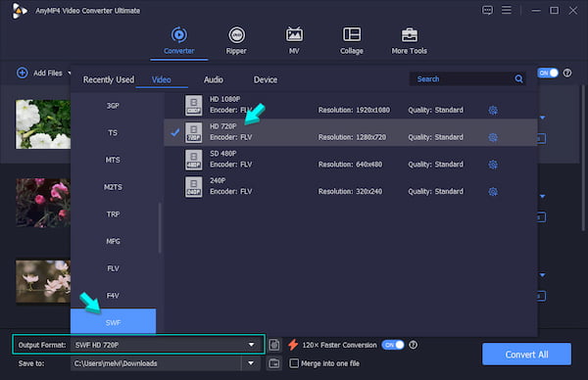Open the help icon beside top toggle
This screenshot has width=588, height=380.
567,72
